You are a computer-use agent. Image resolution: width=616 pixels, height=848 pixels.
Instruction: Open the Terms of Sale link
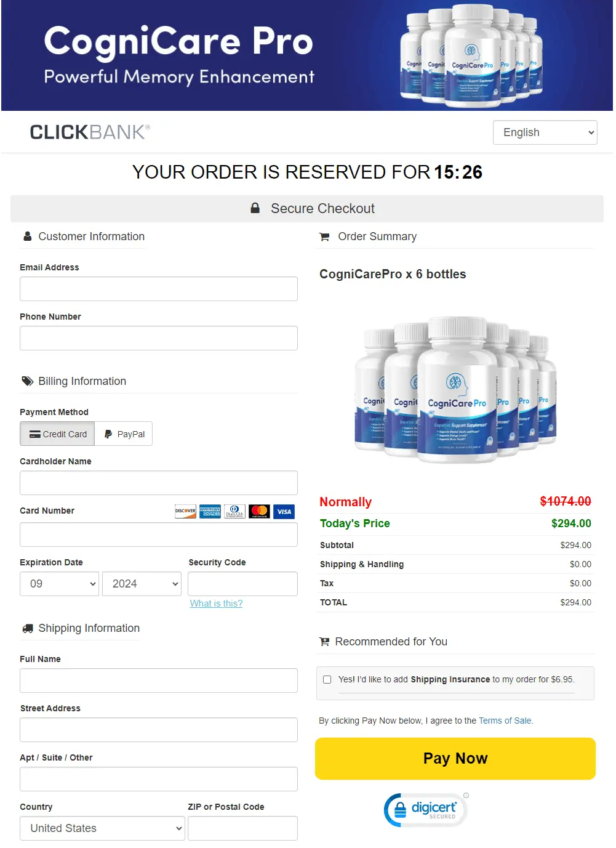[505, 720]
